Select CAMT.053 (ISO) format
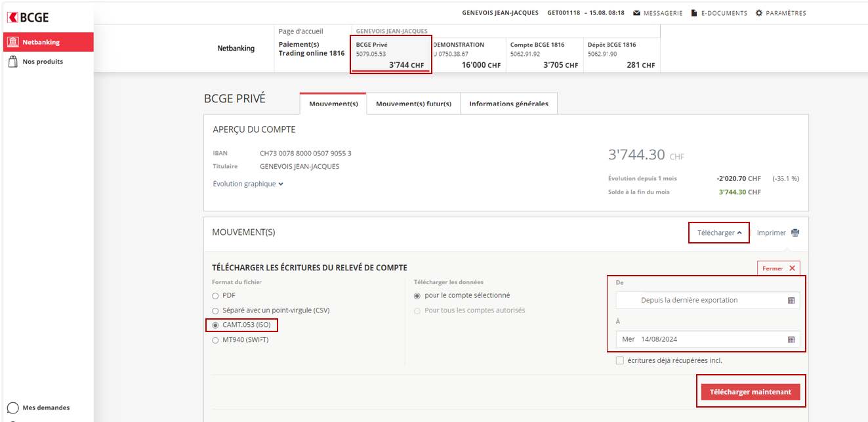The image size is (868, 422). [215, 325]
